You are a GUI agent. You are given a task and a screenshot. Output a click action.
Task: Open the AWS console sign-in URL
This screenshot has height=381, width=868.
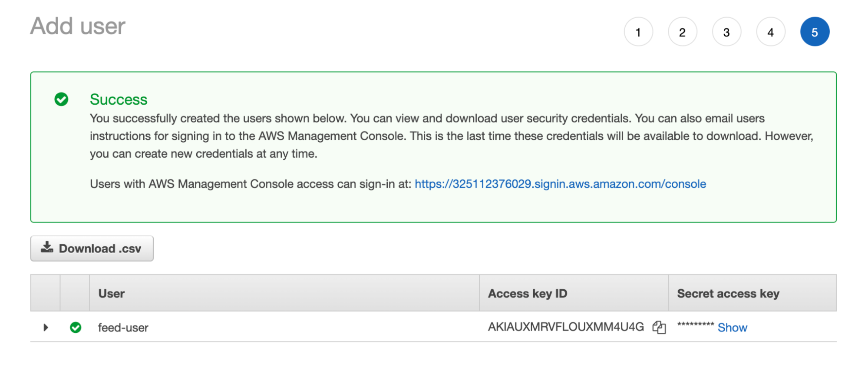(560, 184)
